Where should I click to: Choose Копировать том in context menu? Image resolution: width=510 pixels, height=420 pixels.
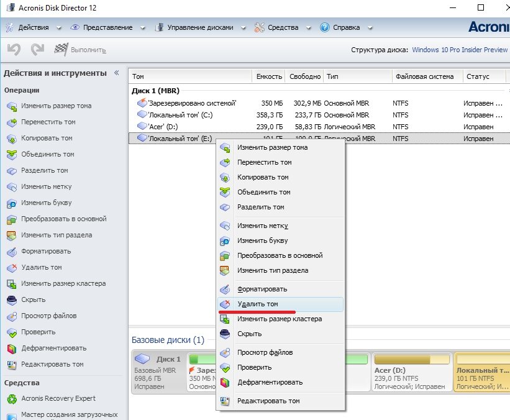280,177
